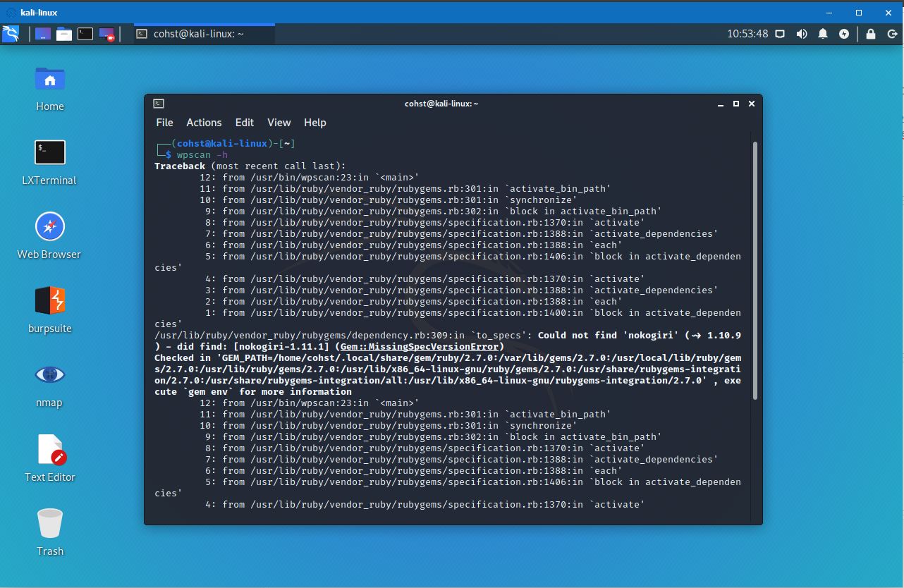
Task: Click the show desktop panel icon
Action: coord(43,34)
